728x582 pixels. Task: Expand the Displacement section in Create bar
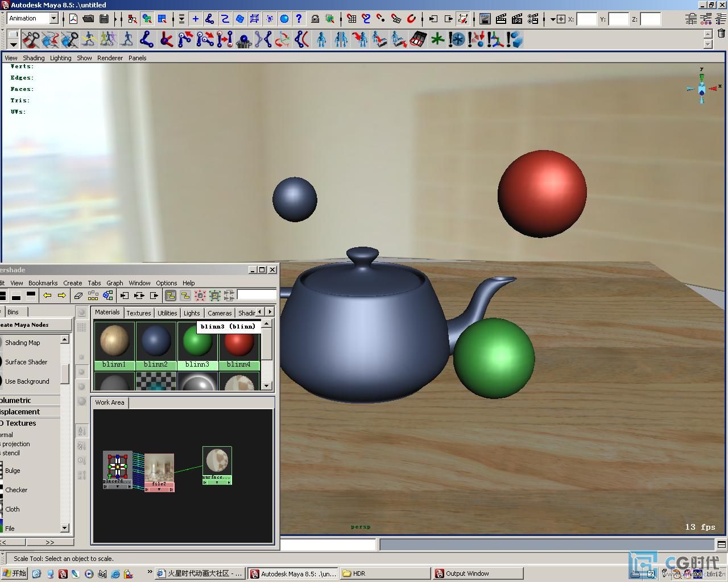30,411
